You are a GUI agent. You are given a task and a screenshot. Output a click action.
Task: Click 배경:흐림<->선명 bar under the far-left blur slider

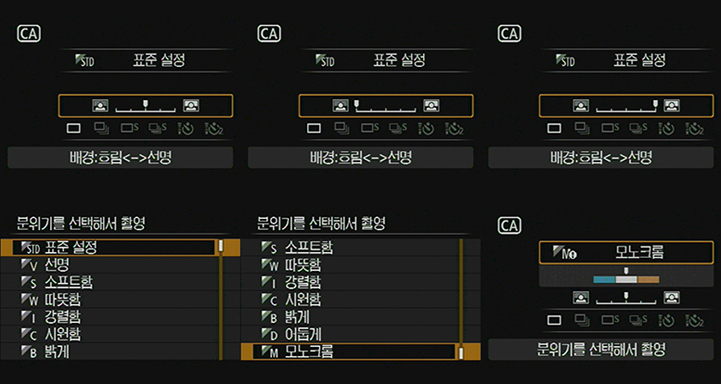point(360,158)
